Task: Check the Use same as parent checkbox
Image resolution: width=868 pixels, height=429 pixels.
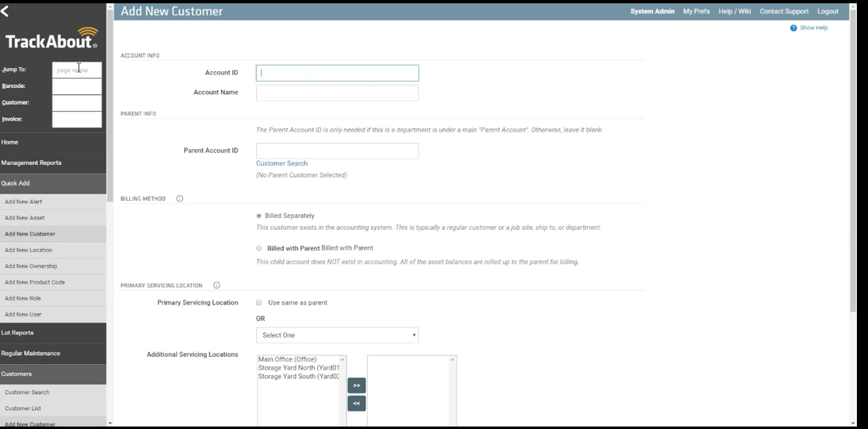Action: point(258,303)
